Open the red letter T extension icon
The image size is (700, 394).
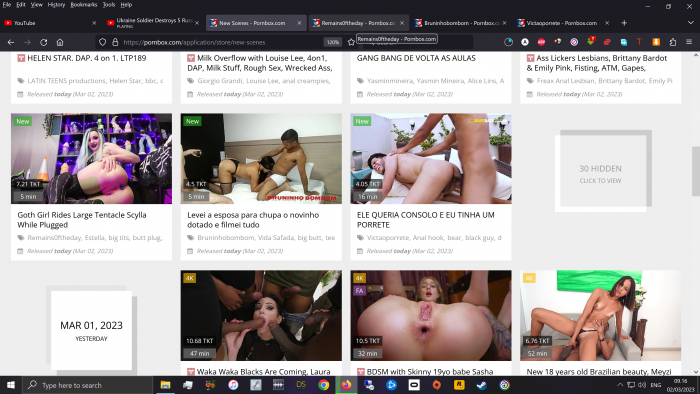click(639, 42)
